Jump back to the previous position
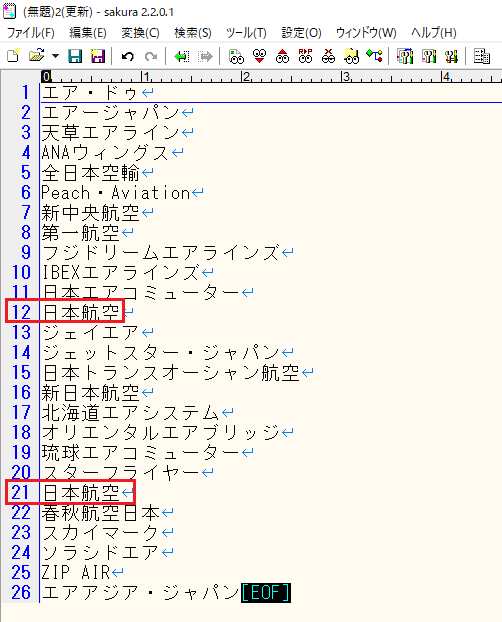This screenshot has height=622, width=502. [x=182, y=56]
